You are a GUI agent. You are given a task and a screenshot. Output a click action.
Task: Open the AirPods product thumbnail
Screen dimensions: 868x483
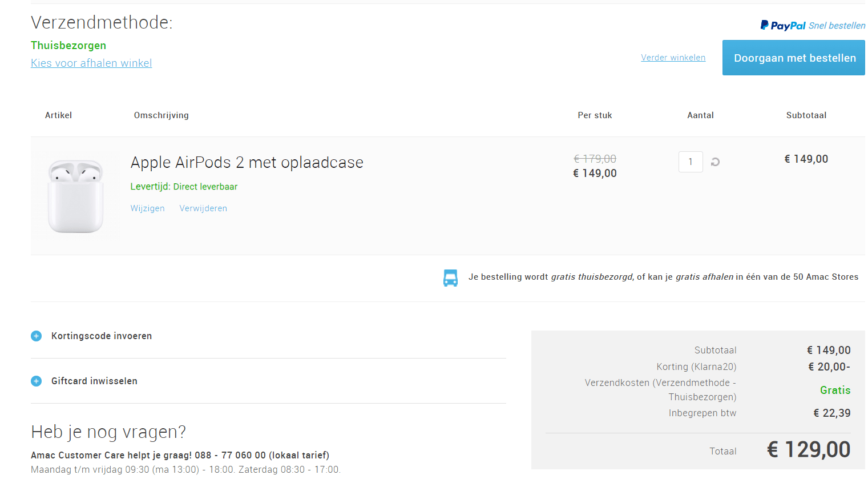point(76,196)
